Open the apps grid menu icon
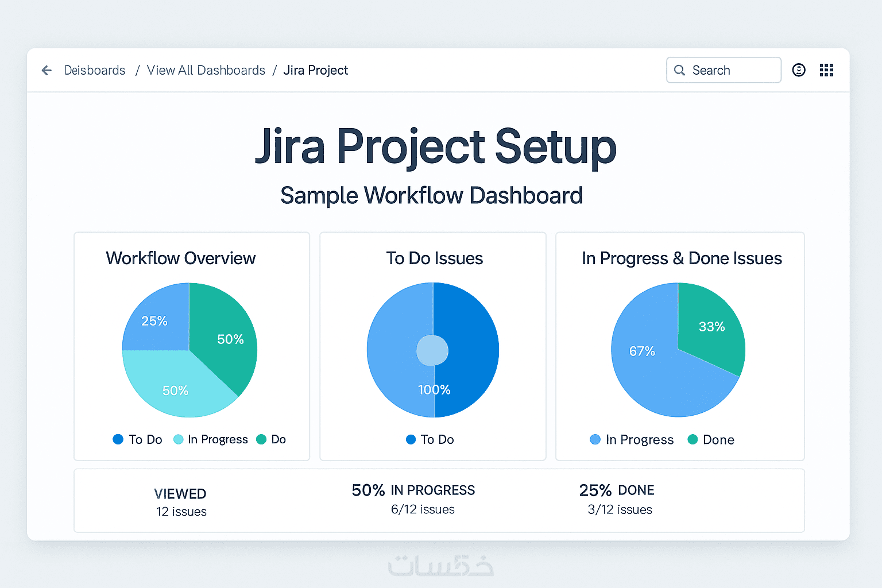882x588 pixels. click(826, 70)
